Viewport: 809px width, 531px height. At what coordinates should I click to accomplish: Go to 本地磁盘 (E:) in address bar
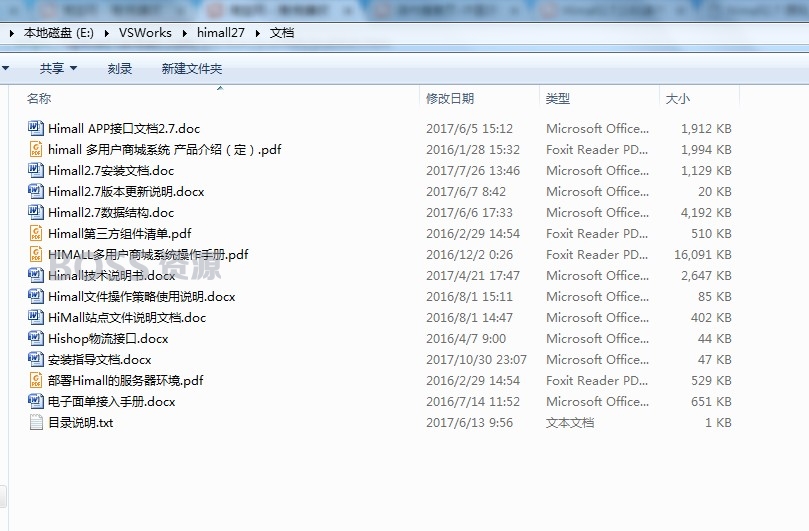pos(59,33)
